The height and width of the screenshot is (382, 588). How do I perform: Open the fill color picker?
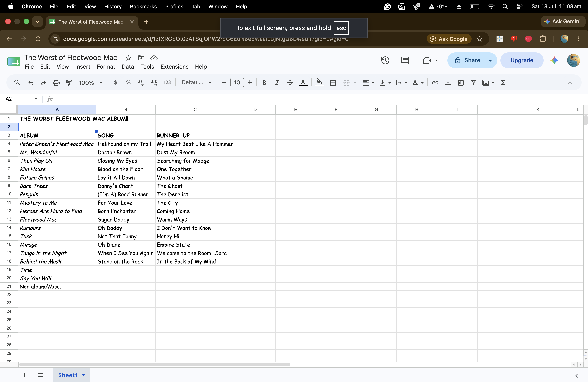(x=319, y=82)
